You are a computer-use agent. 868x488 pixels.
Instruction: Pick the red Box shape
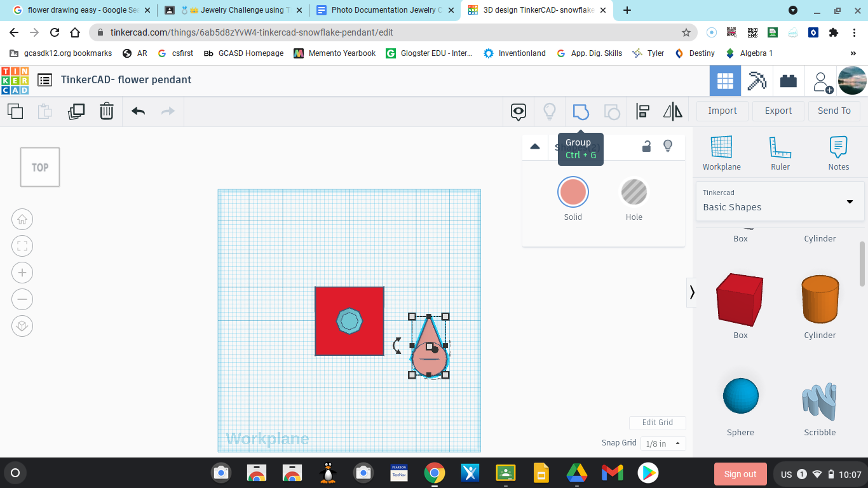tap(740, 300)
